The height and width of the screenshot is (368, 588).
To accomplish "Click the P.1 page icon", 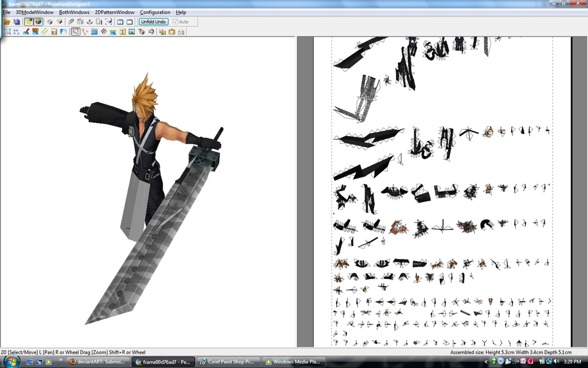I will [54, 32].
